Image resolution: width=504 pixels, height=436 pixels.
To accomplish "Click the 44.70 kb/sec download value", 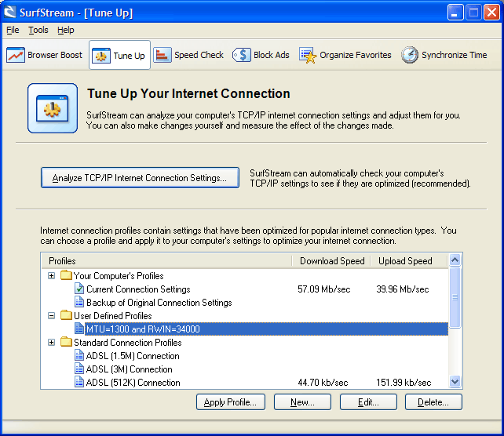I will tap(323, 383).
